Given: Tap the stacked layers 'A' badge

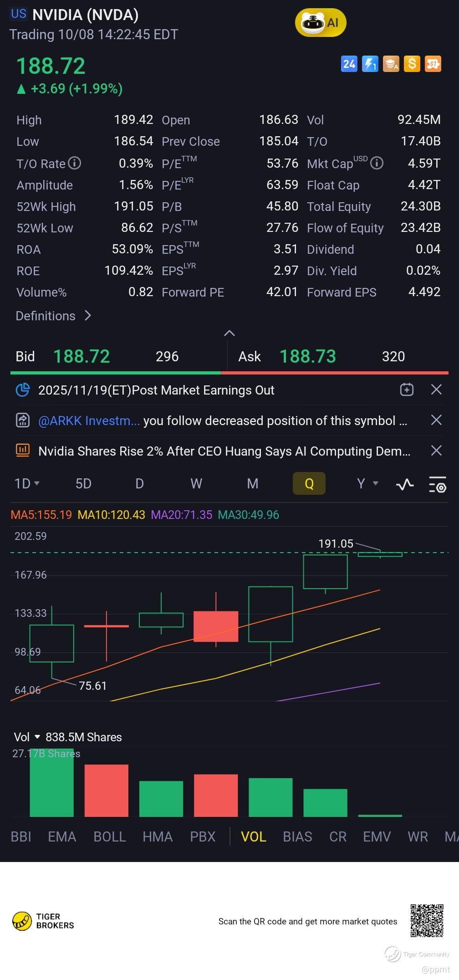Looking at the screenshot, I should 391,64.
